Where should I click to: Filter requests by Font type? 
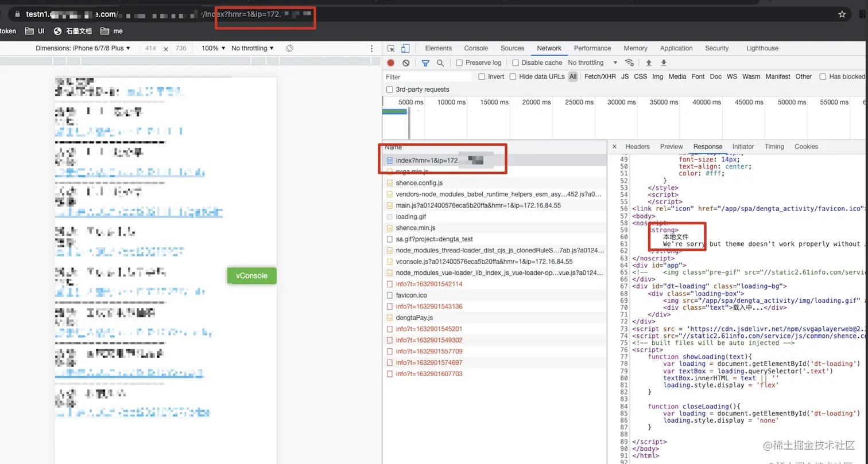click(698, 77)
